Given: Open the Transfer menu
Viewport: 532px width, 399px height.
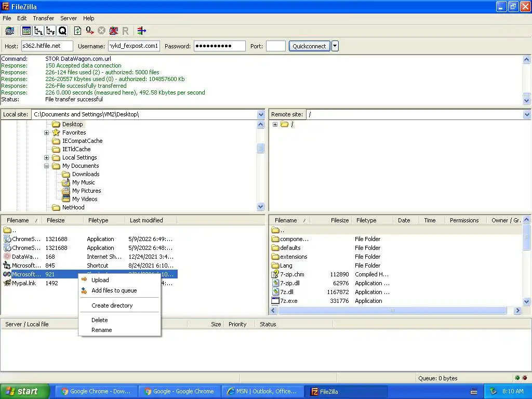Looking at the screenshot, I should [44, 18].
